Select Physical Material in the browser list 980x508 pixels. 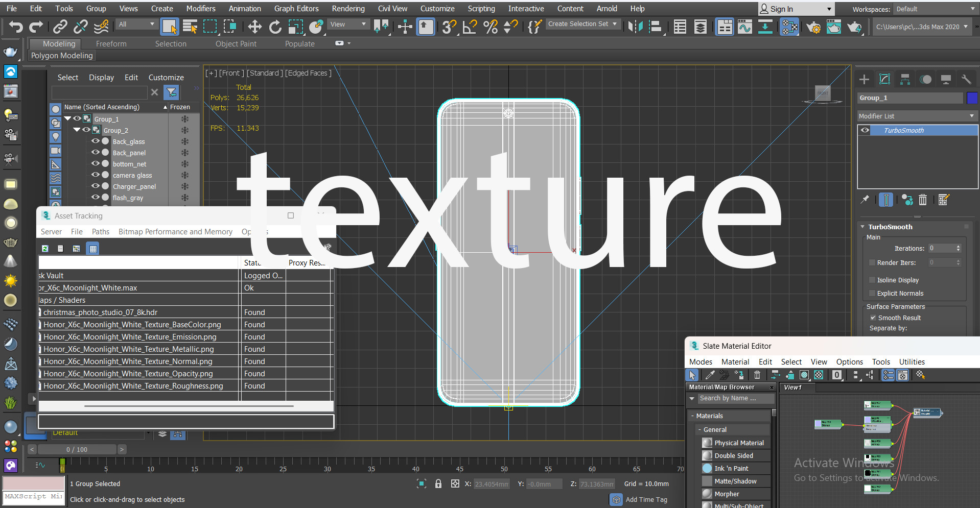coord(739,443)
